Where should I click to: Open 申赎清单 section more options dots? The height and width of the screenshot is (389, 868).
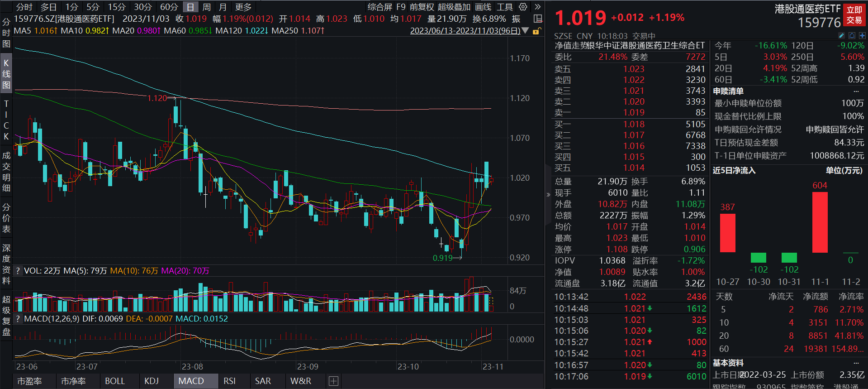856,91
